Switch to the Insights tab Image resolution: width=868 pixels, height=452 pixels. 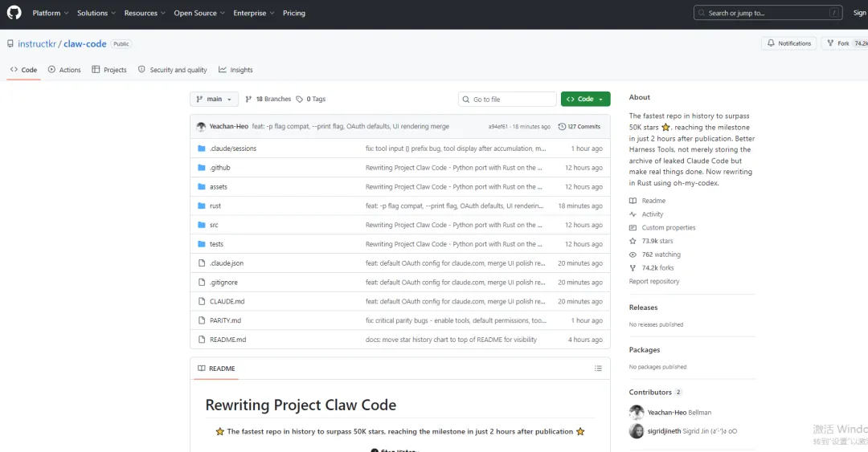tap(235, 70)
